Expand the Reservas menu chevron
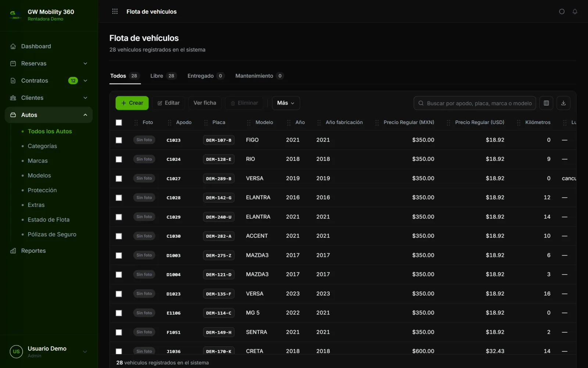 [x=85, y=63]
